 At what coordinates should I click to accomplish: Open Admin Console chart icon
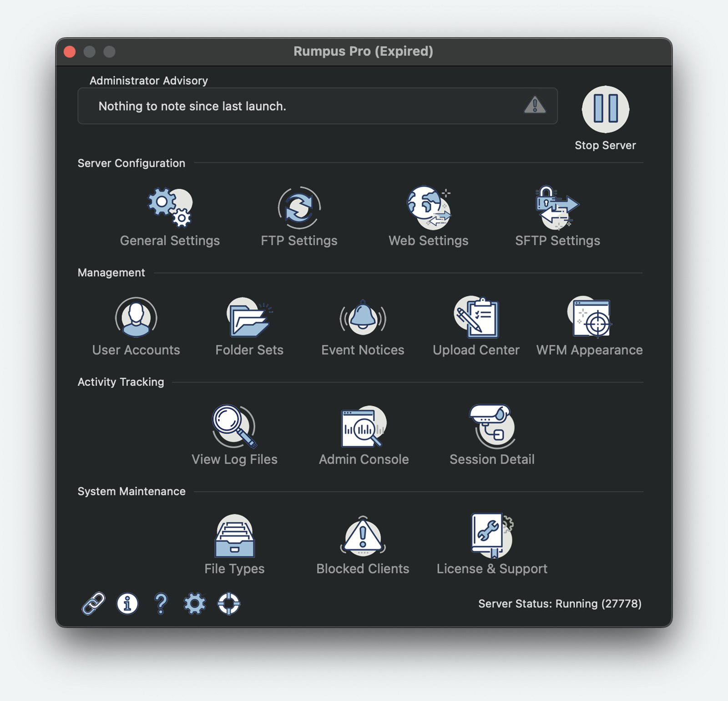click(x=364, y=426)
